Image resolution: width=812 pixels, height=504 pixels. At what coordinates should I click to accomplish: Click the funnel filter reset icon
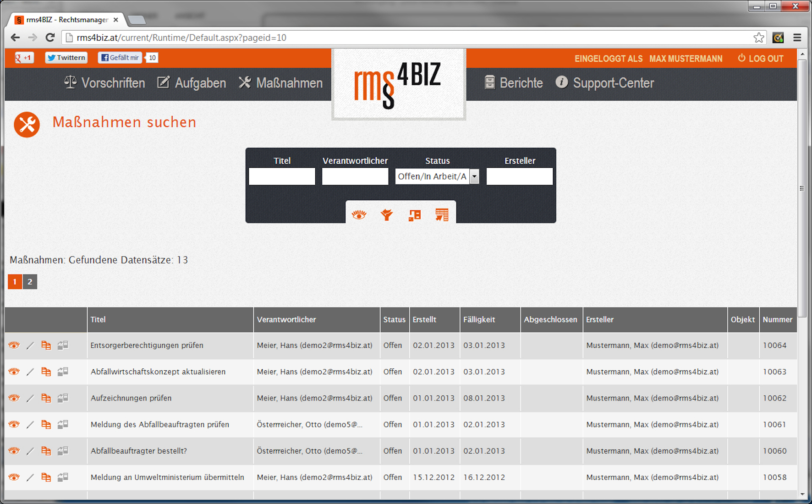click(387, 214)
